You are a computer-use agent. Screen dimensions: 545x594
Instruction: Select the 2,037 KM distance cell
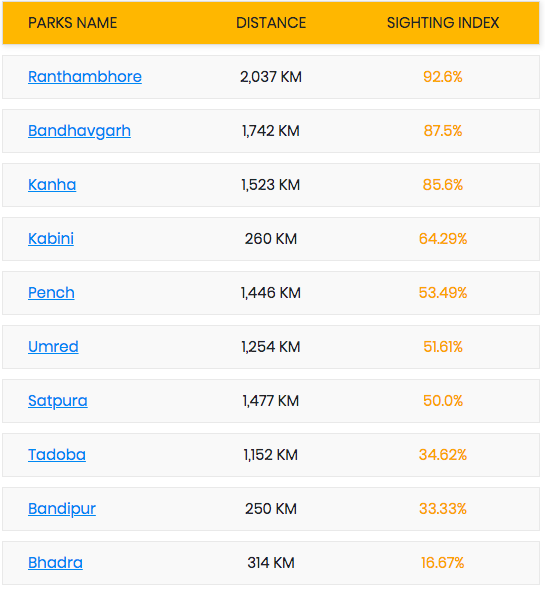click(271, 77)
